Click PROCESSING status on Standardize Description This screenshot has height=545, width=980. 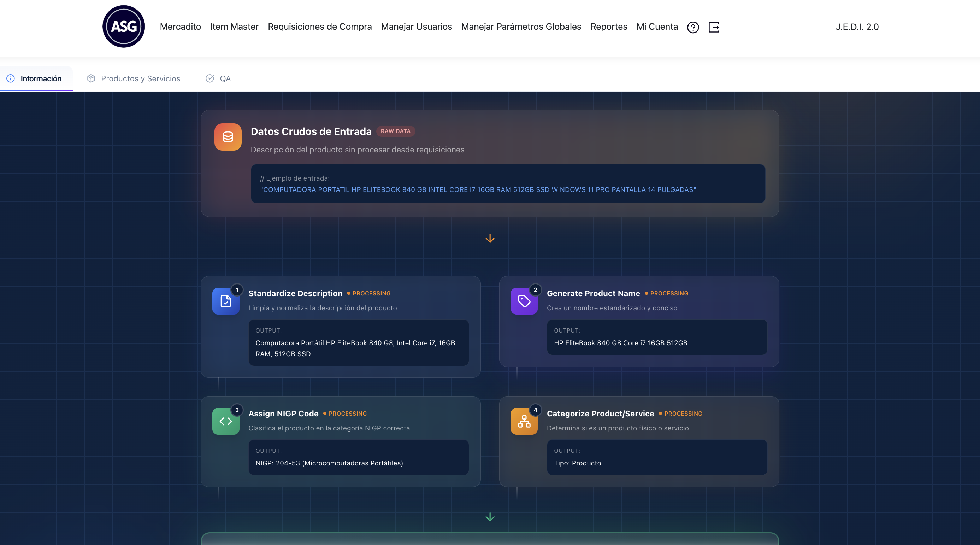coord(368,293)
